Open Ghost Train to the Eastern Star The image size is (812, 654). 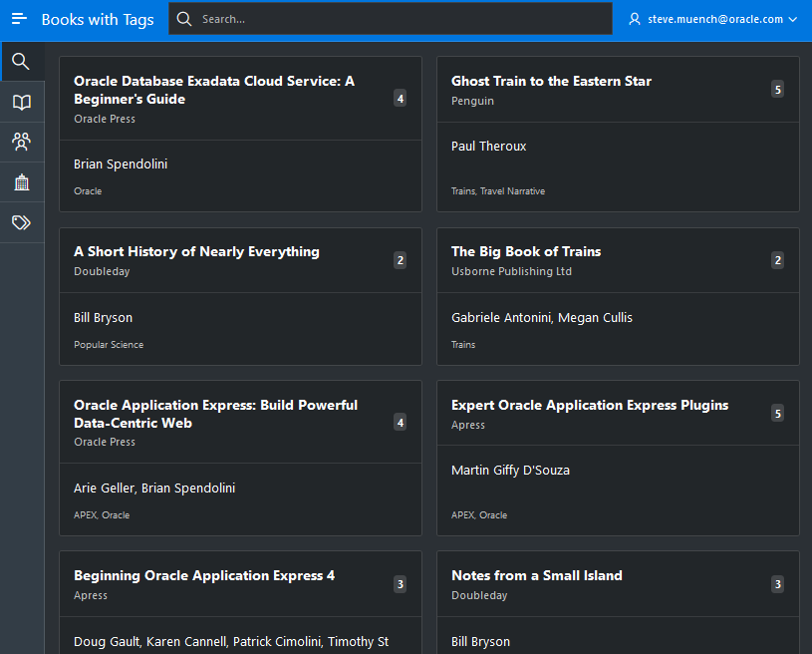point(551,81)
